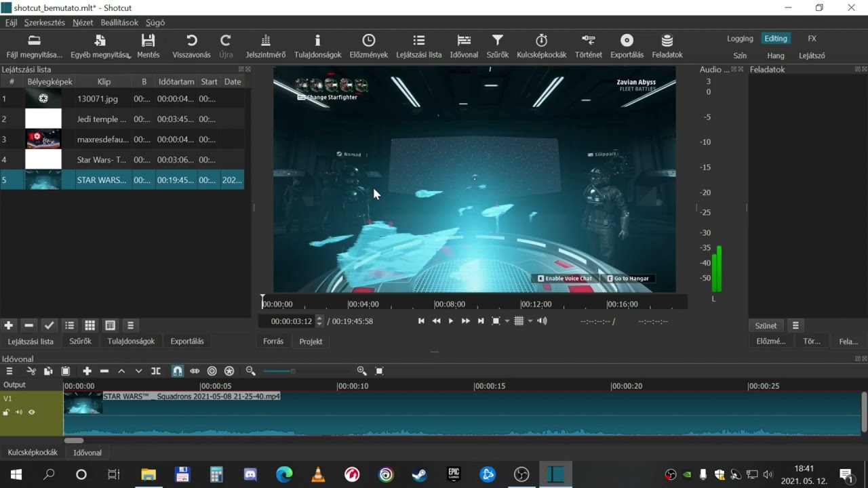Toggle the Idővonal timeline toolbar button
The image size is (868, 488).
tap(464, 46)
